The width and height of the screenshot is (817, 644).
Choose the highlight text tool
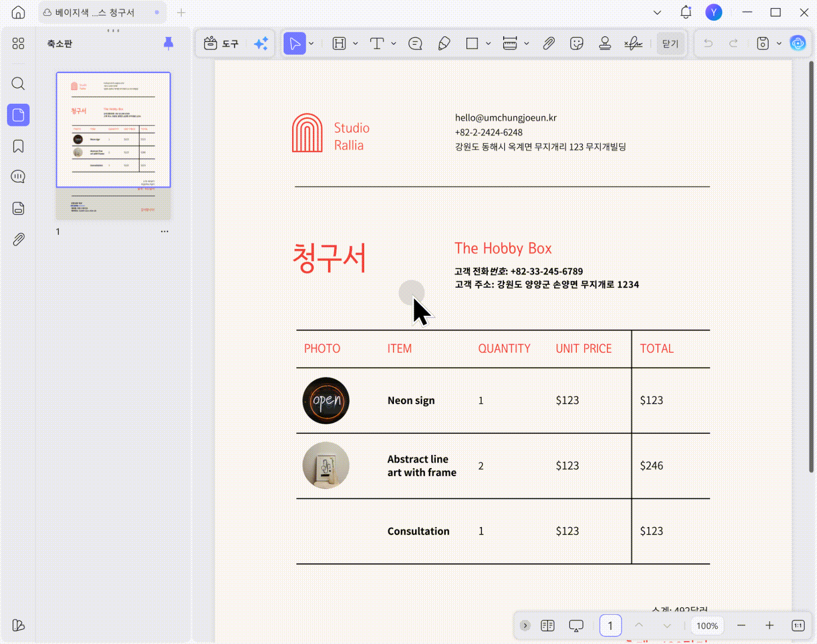coord(339,43)
